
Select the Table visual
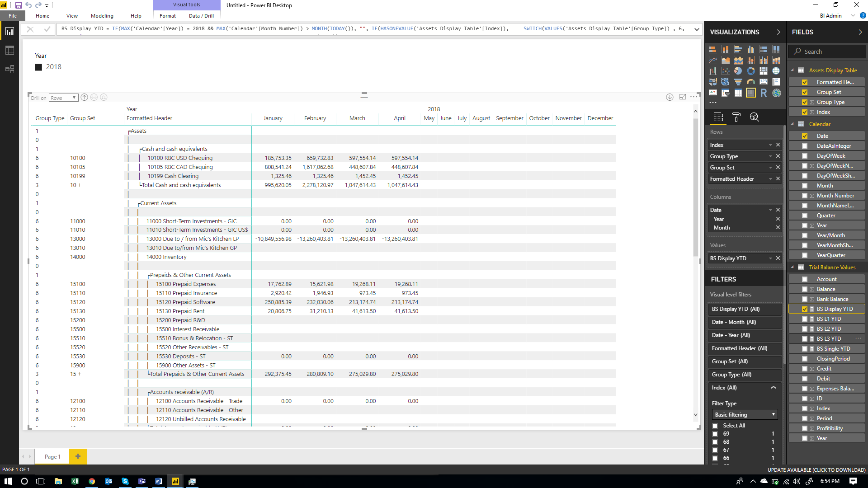tap(738, 93)
